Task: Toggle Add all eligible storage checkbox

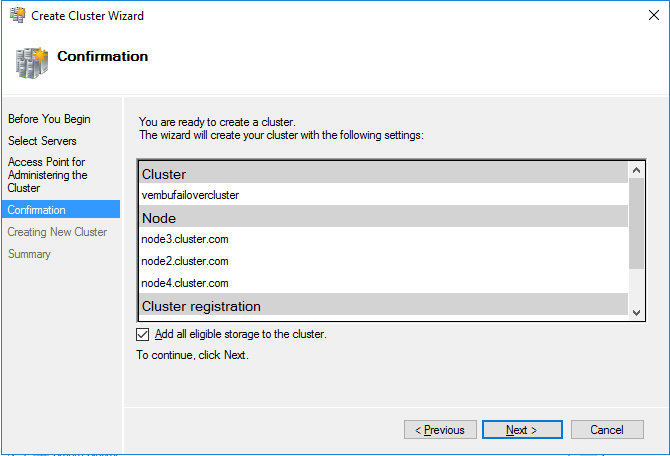Action: point(143,334)
